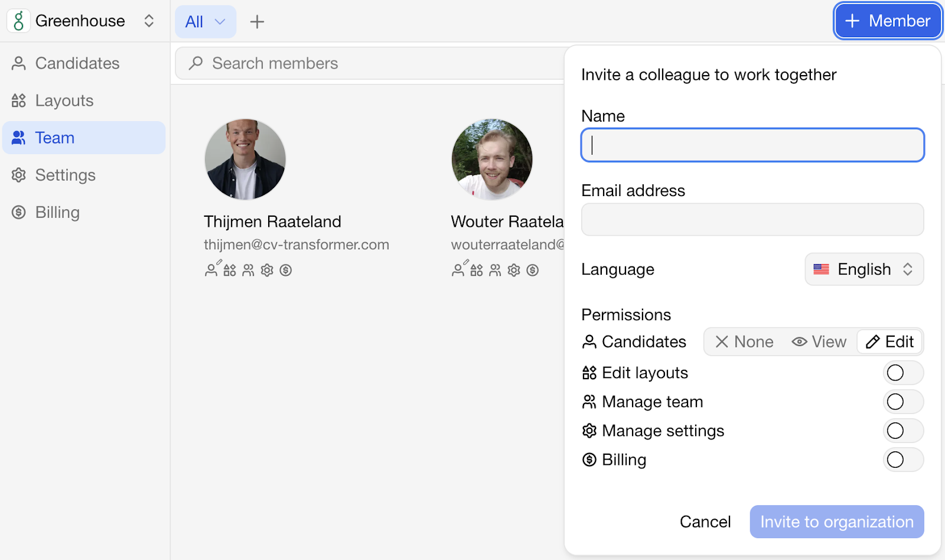Open the English language dropdown
The width and height of the screenshot is (945, 560).
tap(864, 269)
